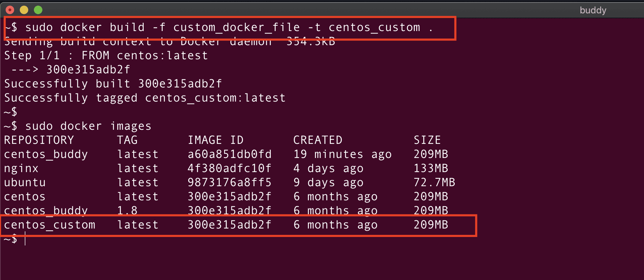Minimize the terminal using the yellow button
Viewport: 644px width, 280px height.
tap(24, 10)
